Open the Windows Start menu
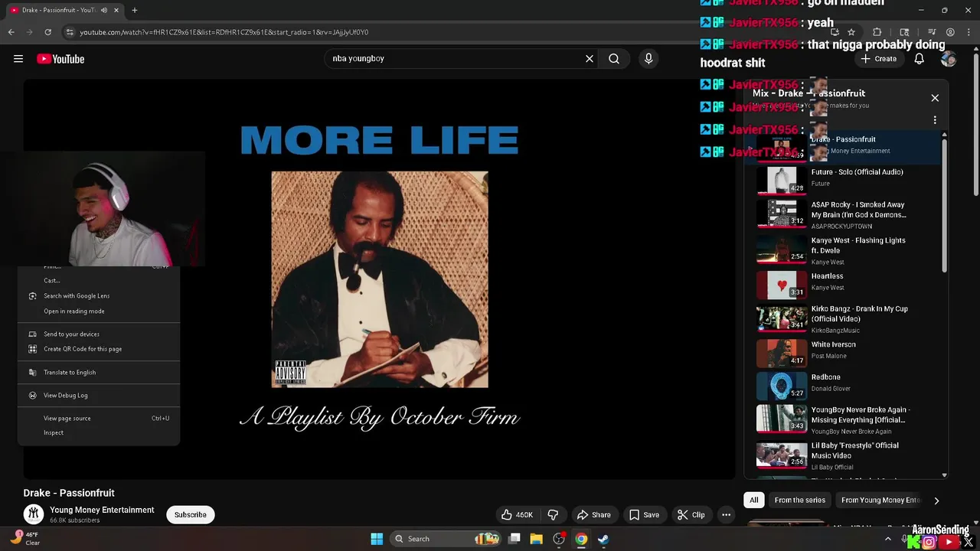Viewport: 980px width, 551px height. tap(377, 539)
